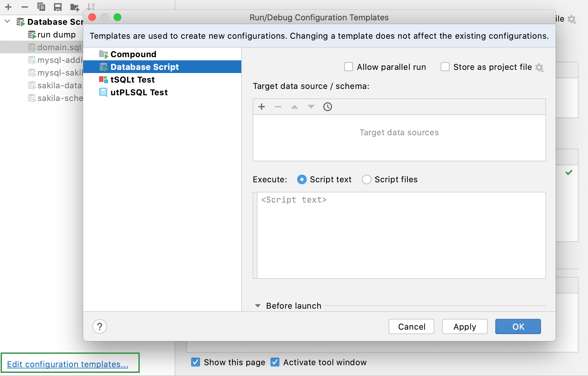
Task: Sort configurations alphabetically
Action: point(91,6)
